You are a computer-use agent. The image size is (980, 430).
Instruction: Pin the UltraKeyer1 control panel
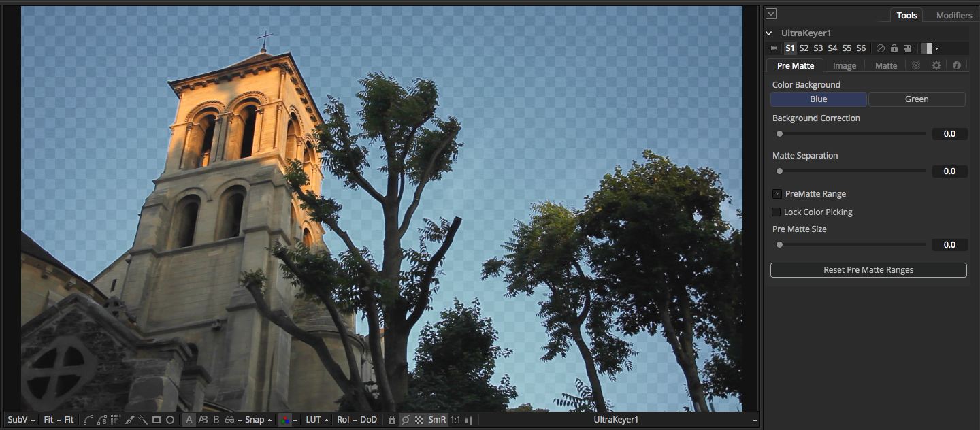[772, 48]
